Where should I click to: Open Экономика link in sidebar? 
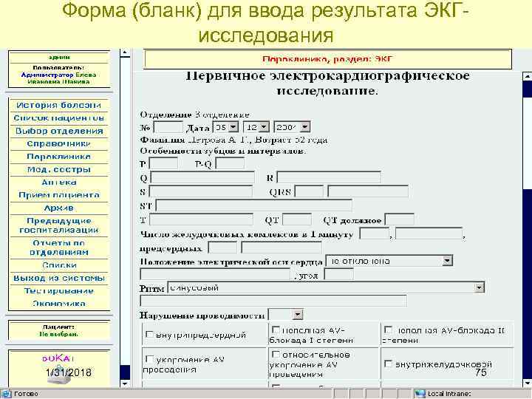58,304
